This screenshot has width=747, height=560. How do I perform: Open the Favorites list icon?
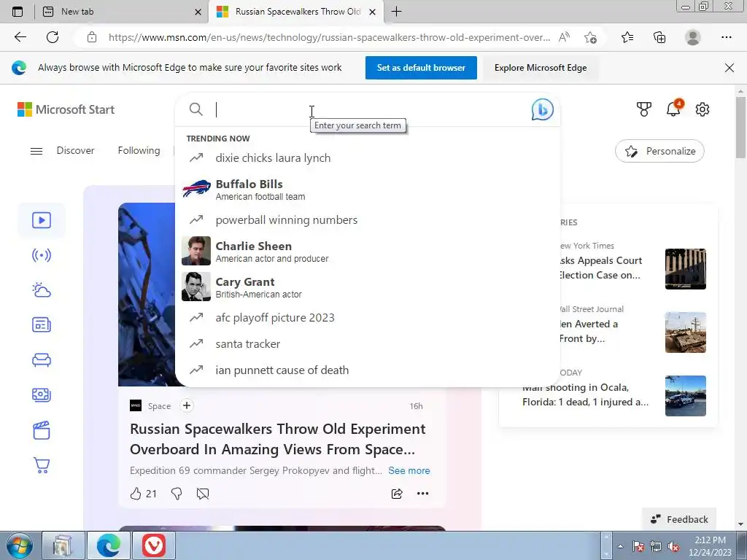[627, 37]
